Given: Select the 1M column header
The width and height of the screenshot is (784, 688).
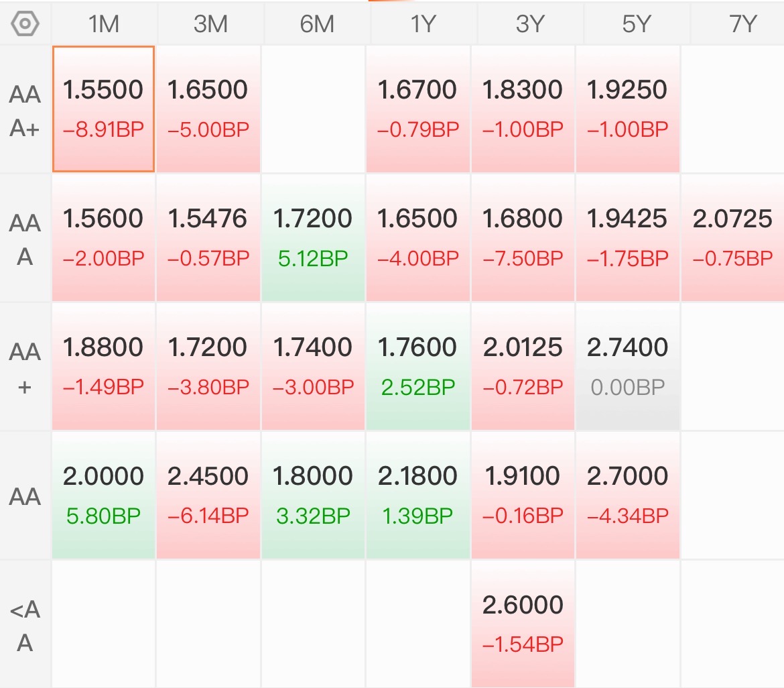Looking at the screenshot, I should [104, 23].
